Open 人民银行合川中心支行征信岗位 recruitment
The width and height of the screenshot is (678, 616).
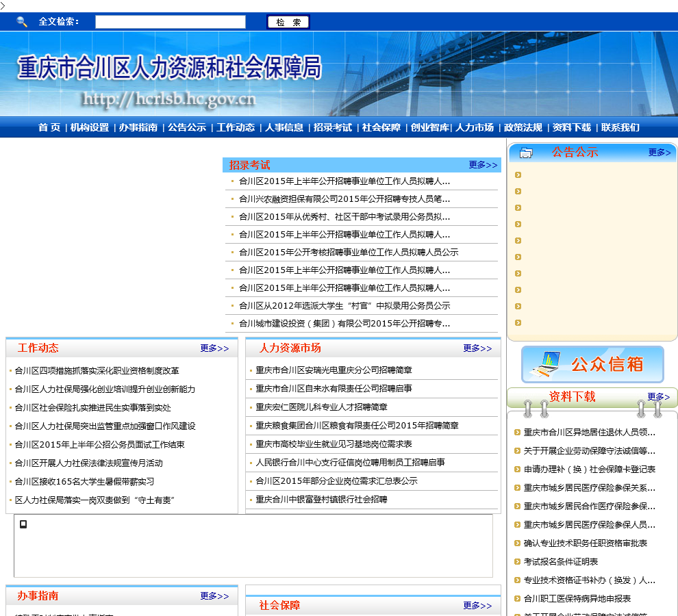350,463
